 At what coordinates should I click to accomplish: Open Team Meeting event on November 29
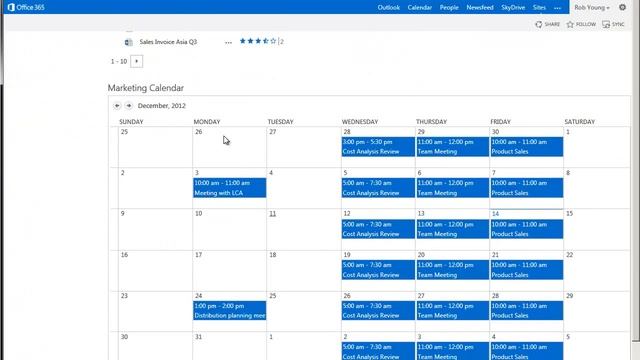click(452, 147)
